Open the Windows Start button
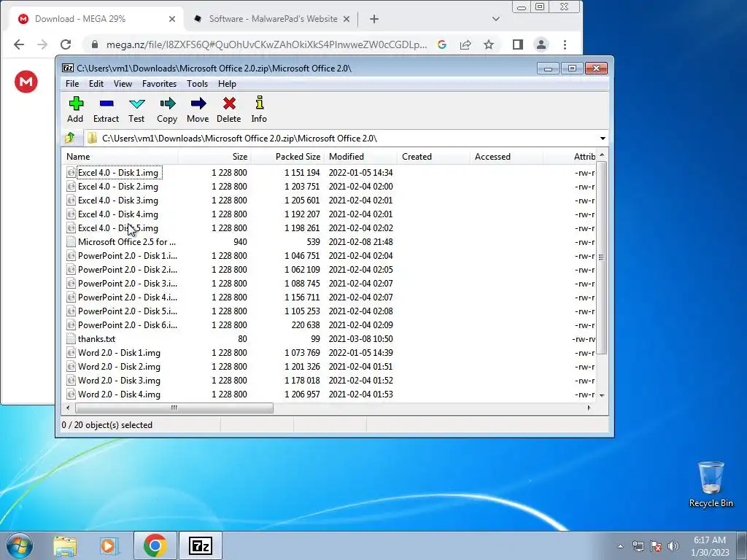The image size is (747, 560). tap(20, 545)
